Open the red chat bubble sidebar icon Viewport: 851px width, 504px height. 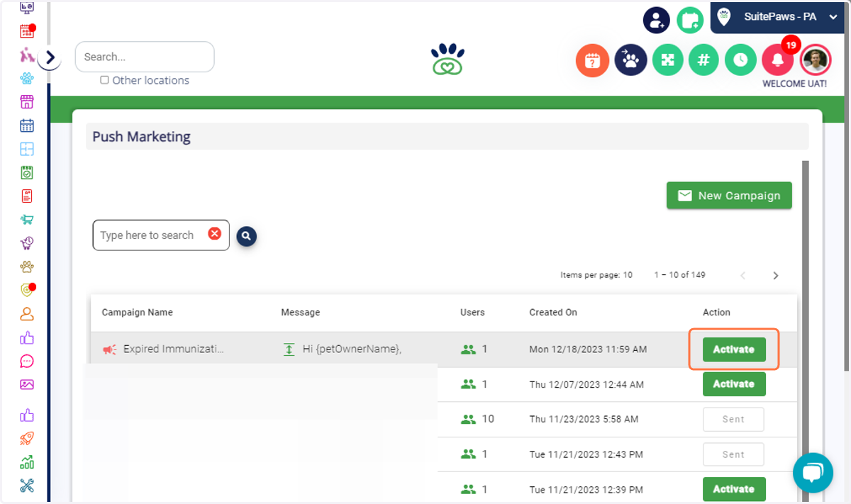coord(27,361)
